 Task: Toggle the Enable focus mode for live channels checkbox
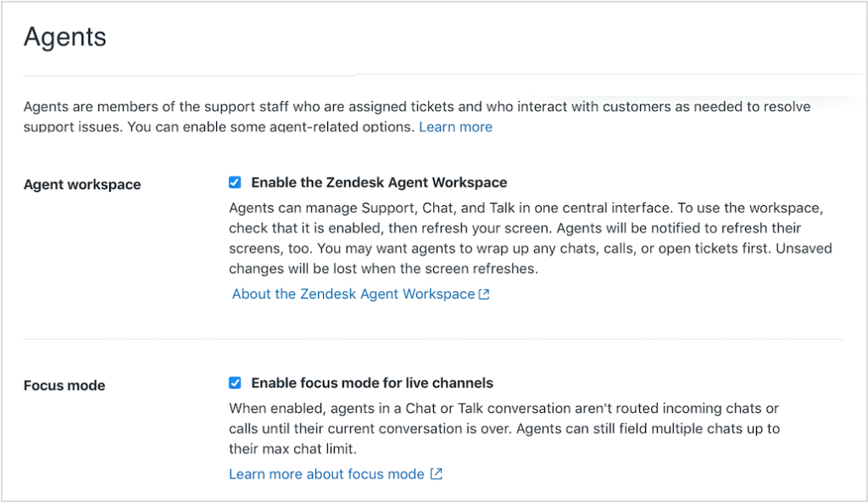pyautogui.click(x=235, y=383)
